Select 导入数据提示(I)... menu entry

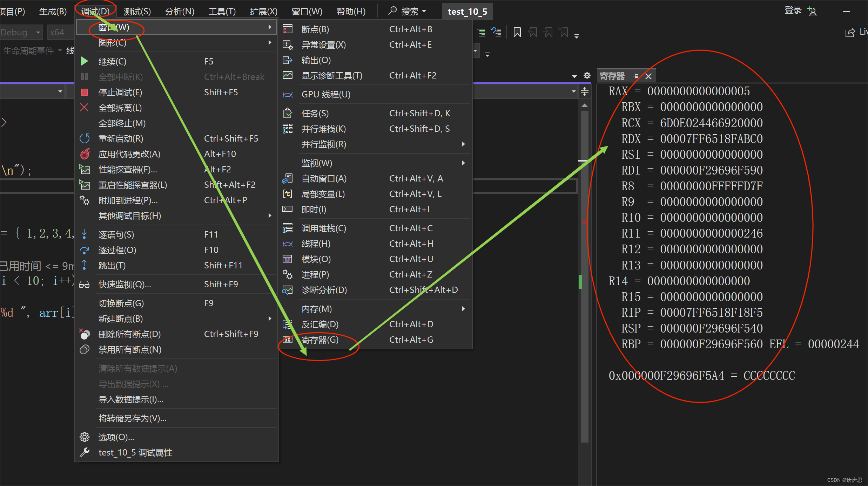tap(176, 399)
